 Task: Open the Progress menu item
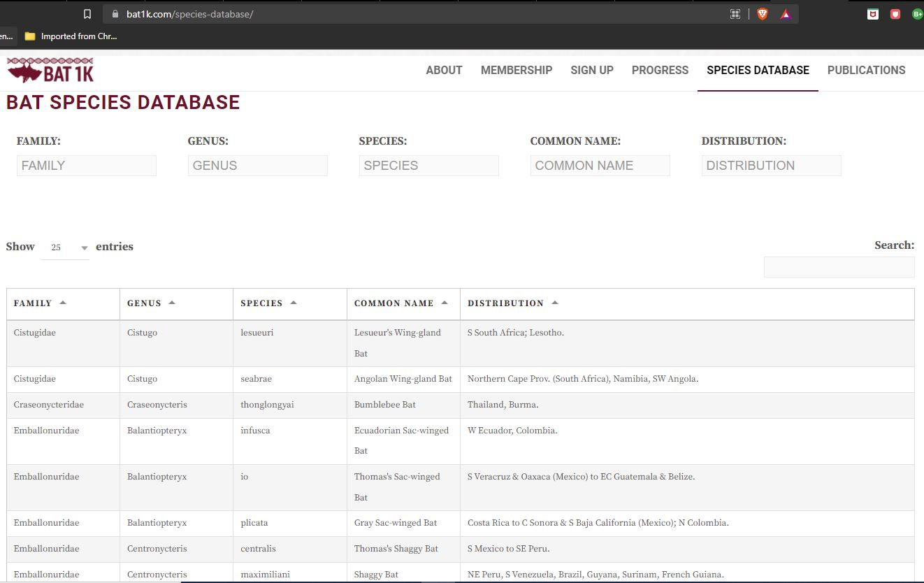(660, 70)
